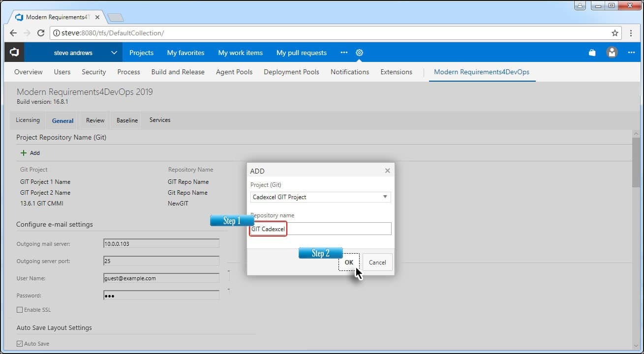View site information icon in address bar
This screenshot has width=644, height=354.
57,33
